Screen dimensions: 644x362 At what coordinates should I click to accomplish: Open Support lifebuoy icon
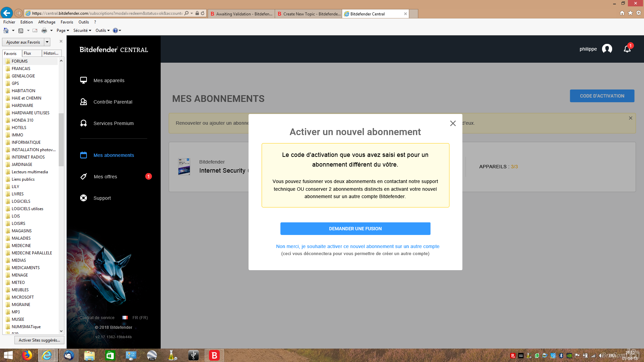(84, 198)
